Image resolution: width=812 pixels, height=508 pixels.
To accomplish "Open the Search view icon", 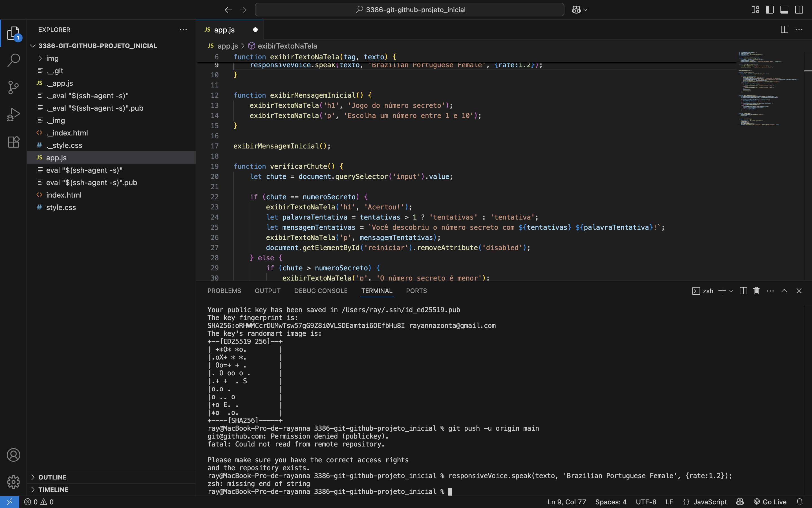I will coord(14,60).
